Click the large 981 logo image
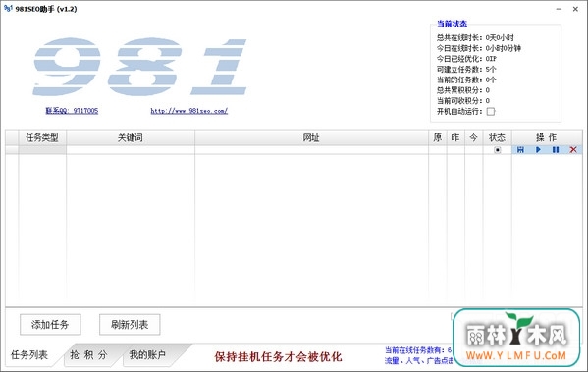This screenshot has width=588, height=372. tap(139, 67)
